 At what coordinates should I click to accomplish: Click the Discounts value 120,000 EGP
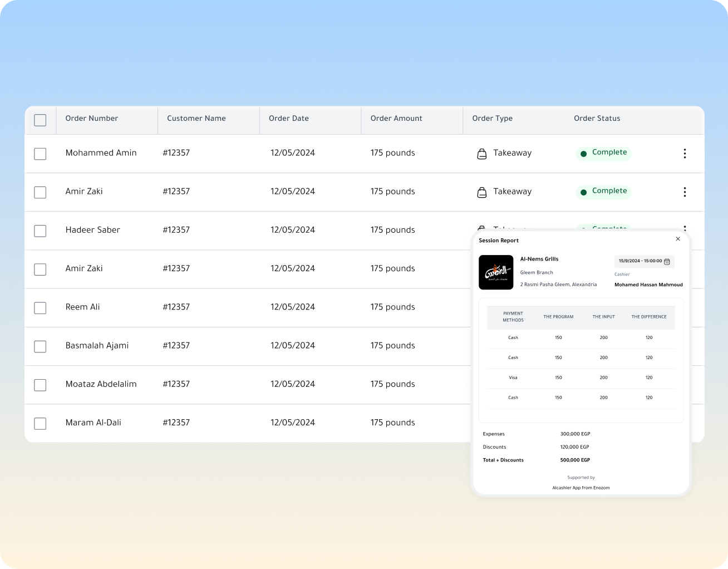(574, 447)
